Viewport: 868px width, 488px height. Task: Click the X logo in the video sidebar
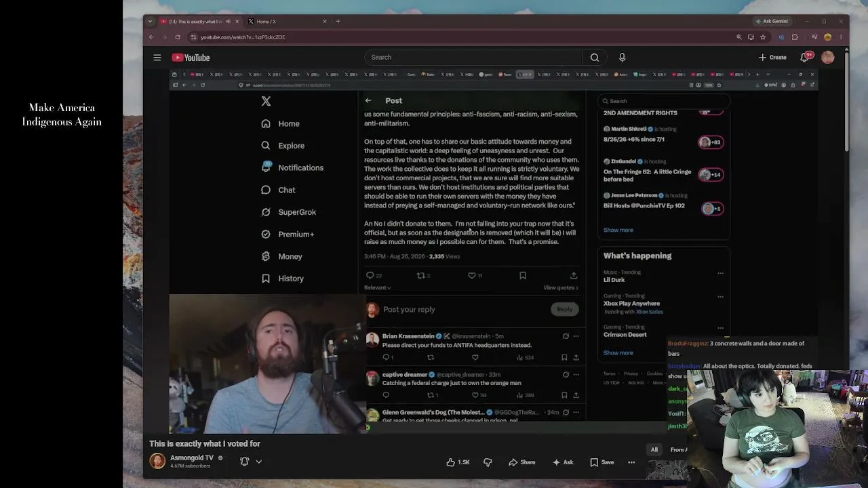point(266,101)
